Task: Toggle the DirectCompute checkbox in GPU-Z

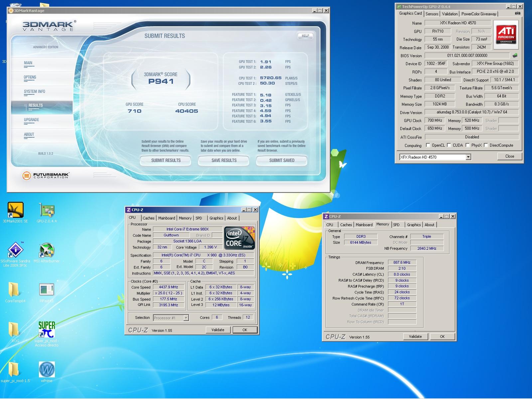Action: point(486,145)
